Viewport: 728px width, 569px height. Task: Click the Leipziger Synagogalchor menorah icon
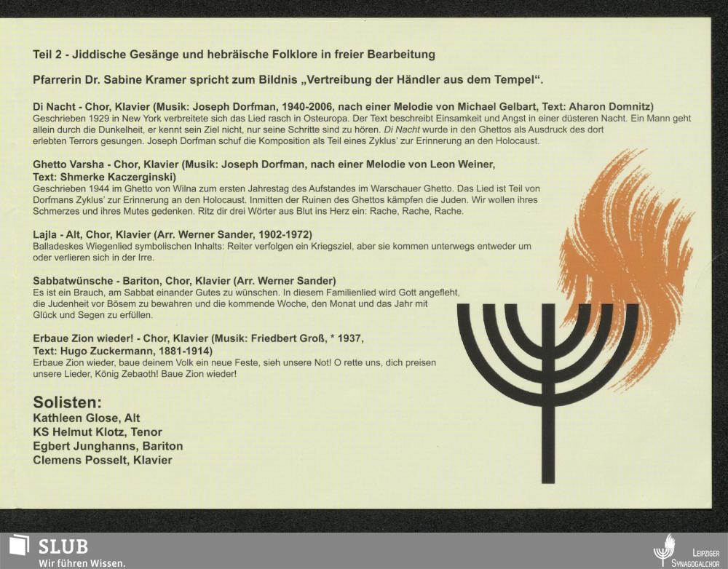(664, 550)
